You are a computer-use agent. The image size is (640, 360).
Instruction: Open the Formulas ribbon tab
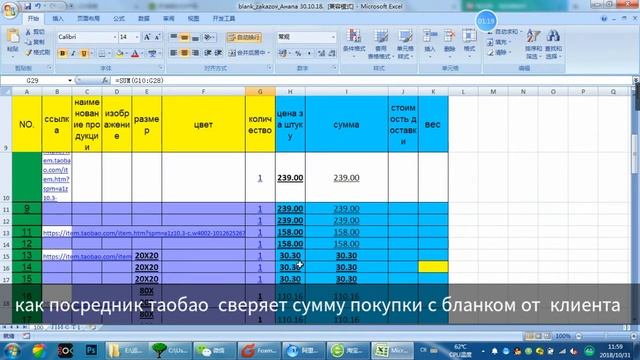(x=119, y=19)
